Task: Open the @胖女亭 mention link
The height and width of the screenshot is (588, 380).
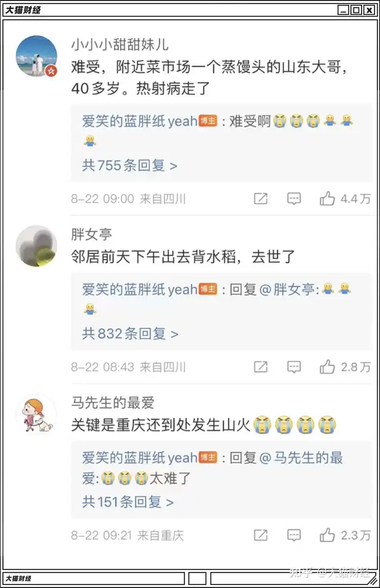Action: point(287,290)
